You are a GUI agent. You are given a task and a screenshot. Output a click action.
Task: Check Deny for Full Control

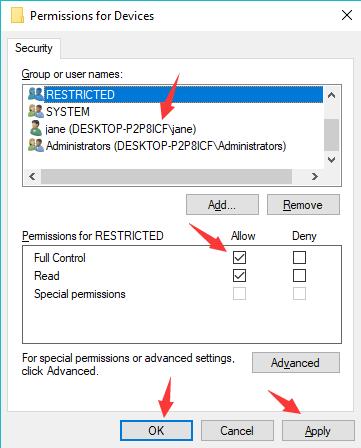(x=299, y=257)
